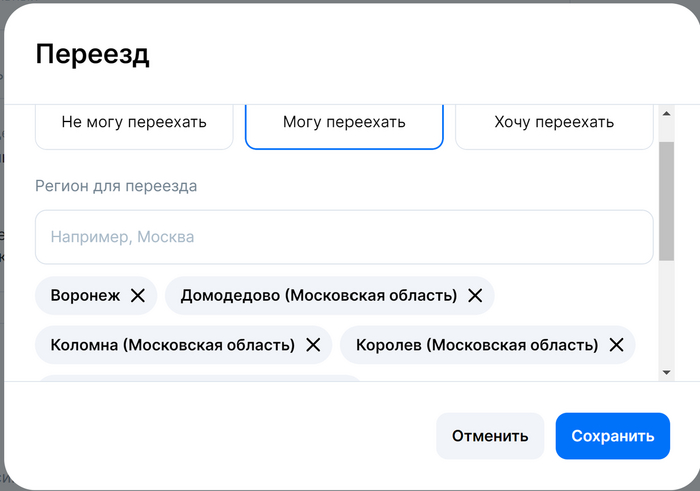This screenshot has width=700, height=491.
Task: Remove the Домодедово region chip
Action: 475,295
